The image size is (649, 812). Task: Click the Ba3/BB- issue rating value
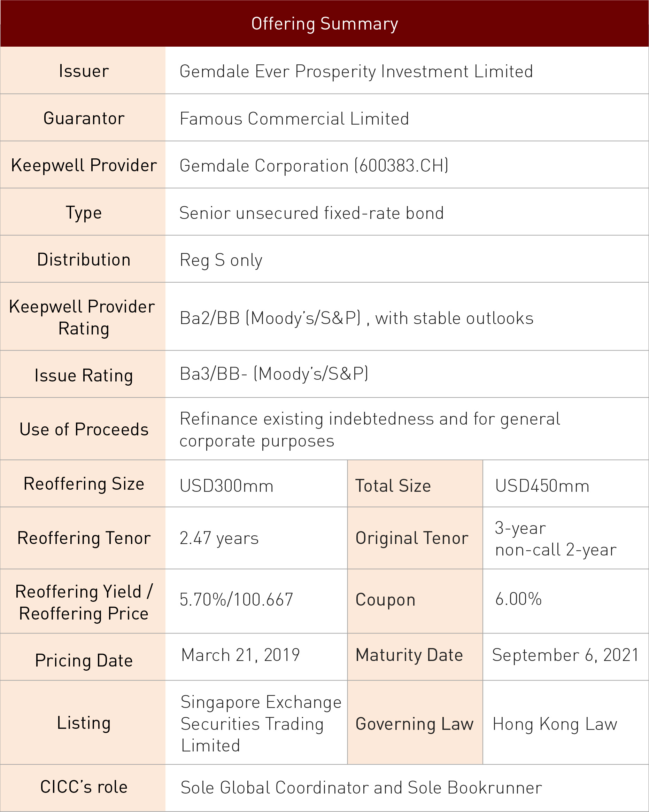point(274,374)
